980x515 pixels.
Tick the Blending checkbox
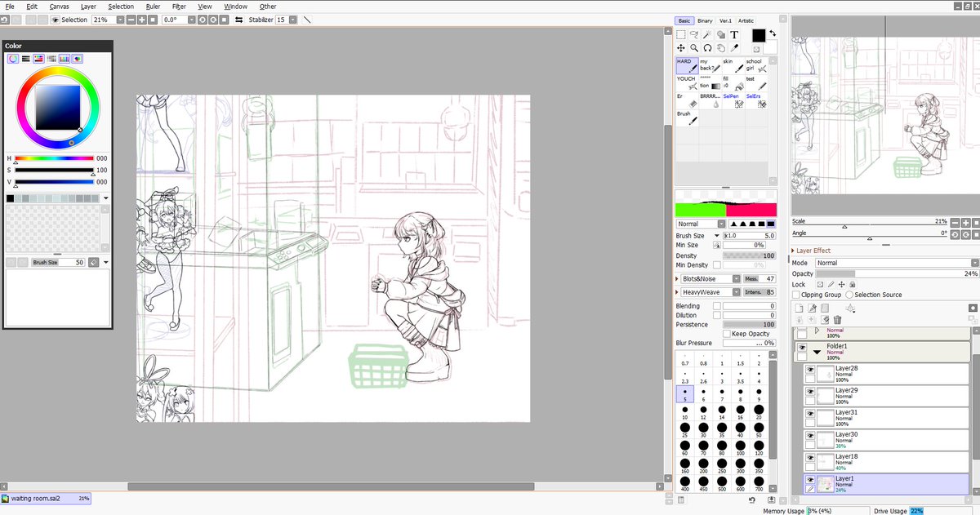[x=717, y=306]
